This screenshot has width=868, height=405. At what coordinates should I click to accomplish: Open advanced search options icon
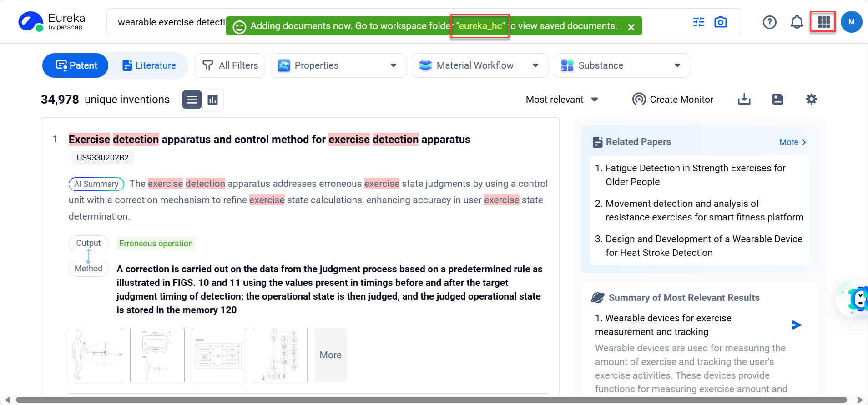point(698,22)
